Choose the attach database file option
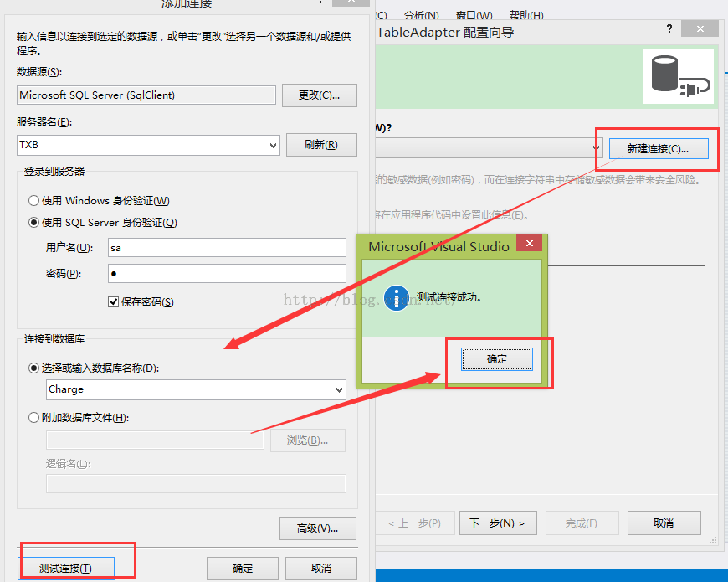Screen dimensions: 728x582 [x=34, y=418]
